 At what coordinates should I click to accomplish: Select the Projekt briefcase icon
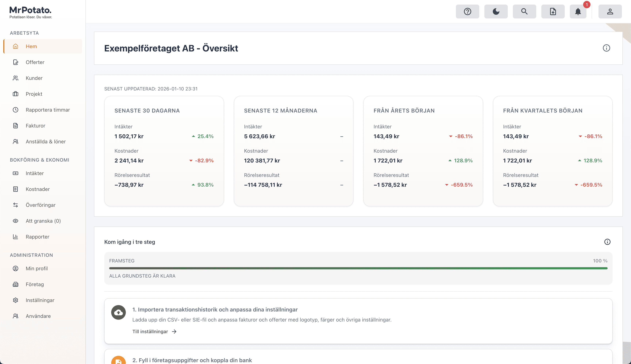pos(16,94)
